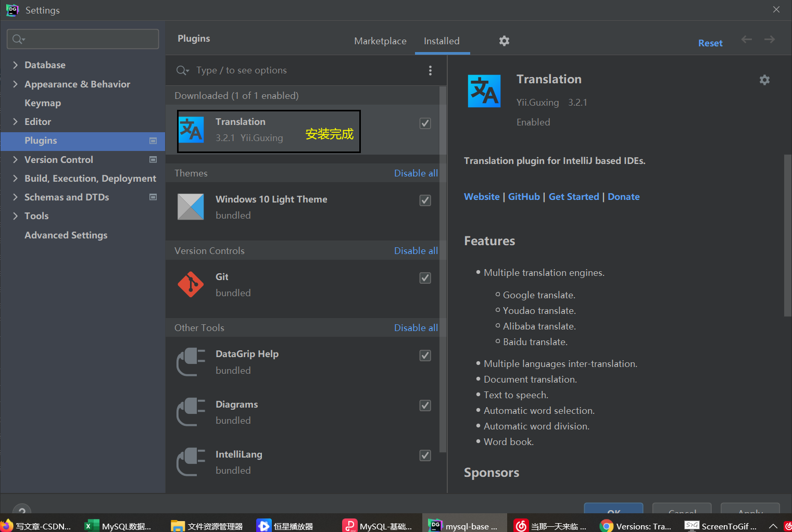The width and height of the screenshot is (792, 532).
Task: Uncheck the Translation plugin checkbox
Action: point(425,123)
